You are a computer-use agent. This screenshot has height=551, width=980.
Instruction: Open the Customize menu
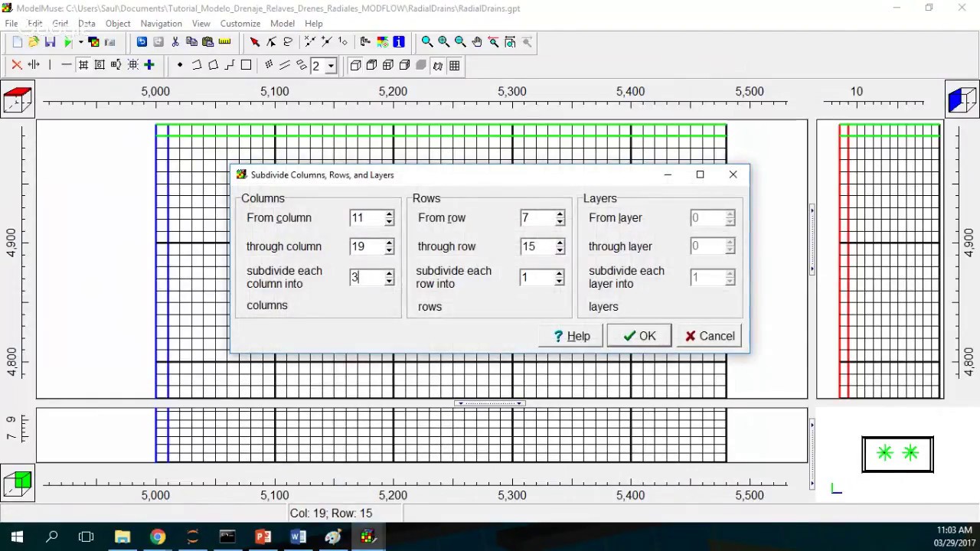coord(240,24)
